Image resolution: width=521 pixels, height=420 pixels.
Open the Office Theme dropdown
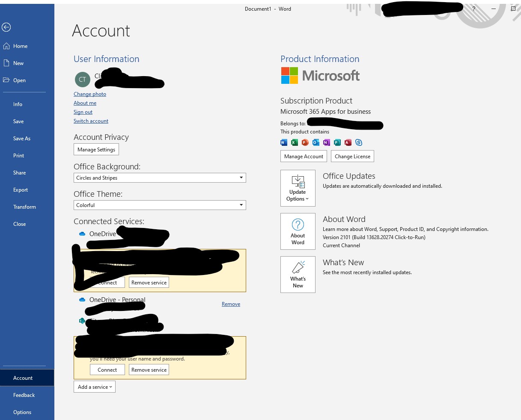coord(160,205)
